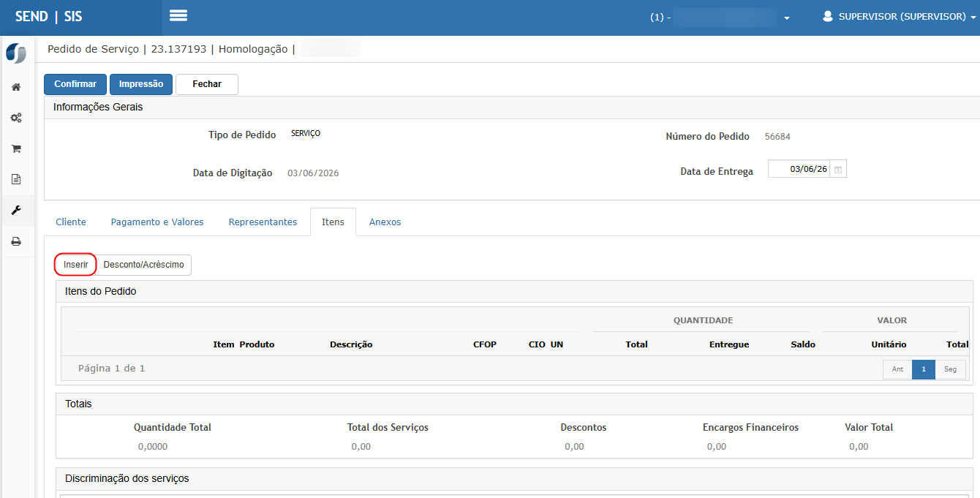Click the Data de Entrega date field
Screen dimensions: 980x498
pos(799,169)
